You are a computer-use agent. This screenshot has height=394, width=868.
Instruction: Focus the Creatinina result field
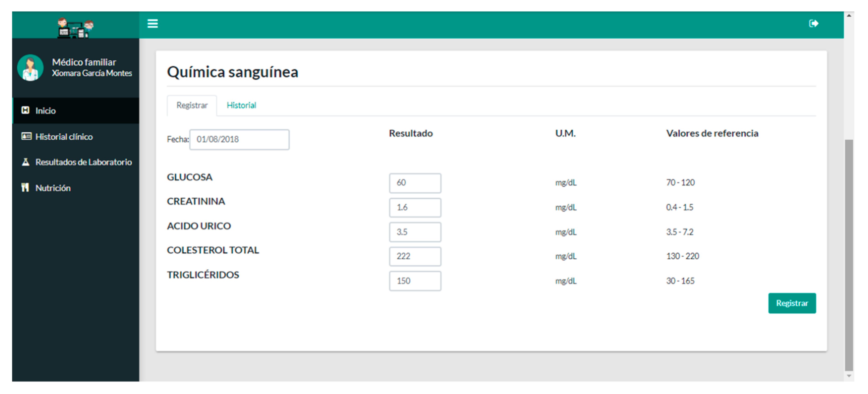(x=415, y=208)
